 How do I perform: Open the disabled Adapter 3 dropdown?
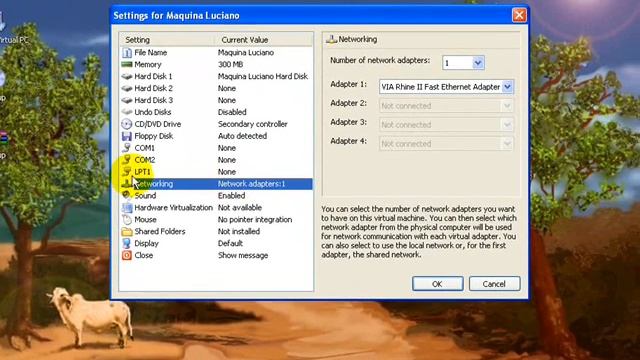(507, 124)
